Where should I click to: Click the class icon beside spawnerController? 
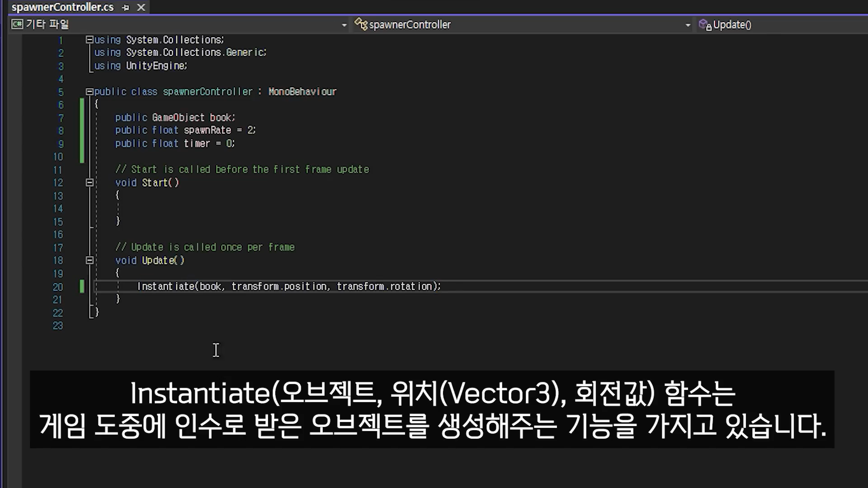(361, 24)
